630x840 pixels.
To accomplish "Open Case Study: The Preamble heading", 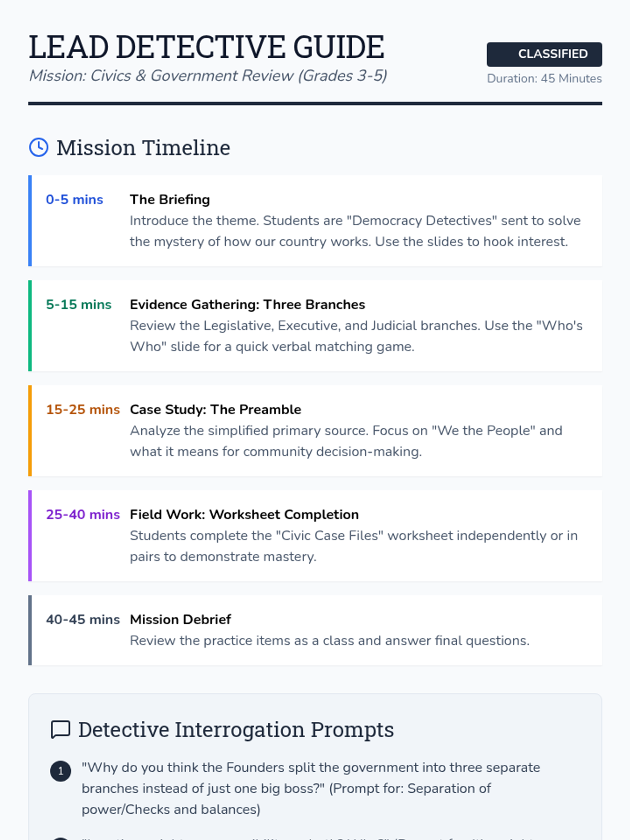I will 216,409.
